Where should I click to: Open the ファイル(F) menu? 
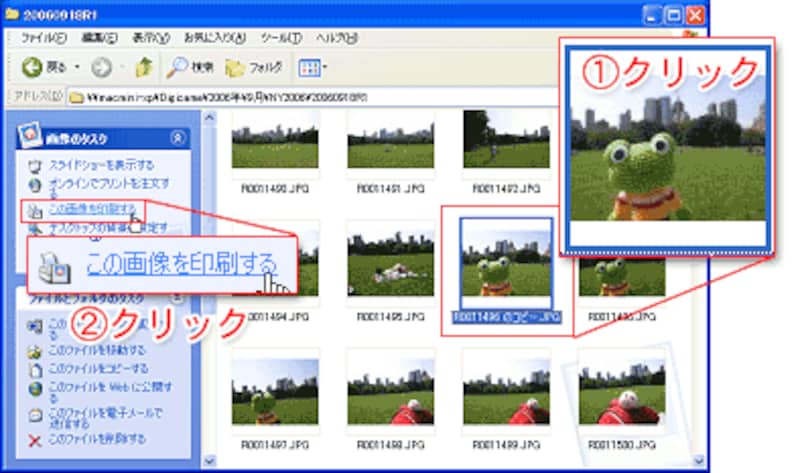pyautogui.click(x=43, y=38)
